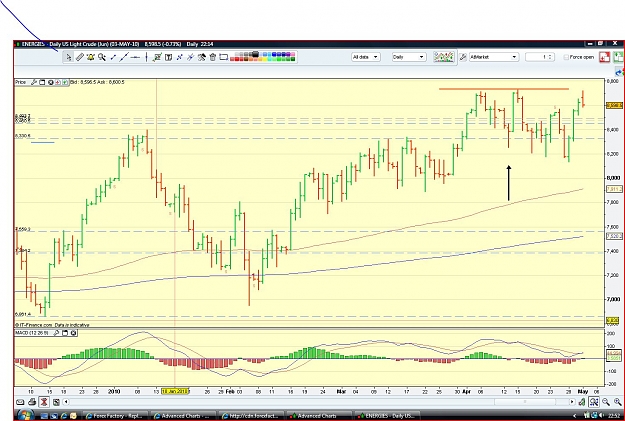Open the AtMarket order type dropdown
This screenshot has width=625, height=421.
point(494,57)
